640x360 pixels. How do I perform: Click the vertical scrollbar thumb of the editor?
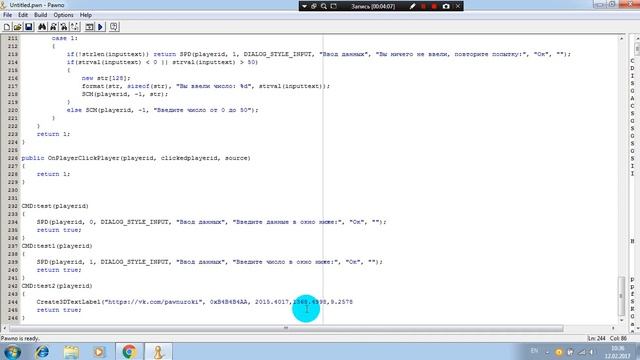point(621,296)
